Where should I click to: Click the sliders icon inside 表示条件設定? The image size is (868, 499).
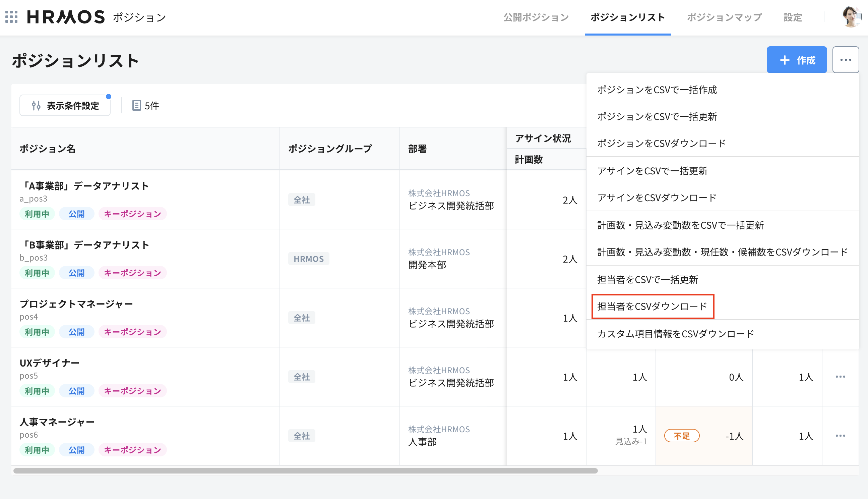pos(37,106)
